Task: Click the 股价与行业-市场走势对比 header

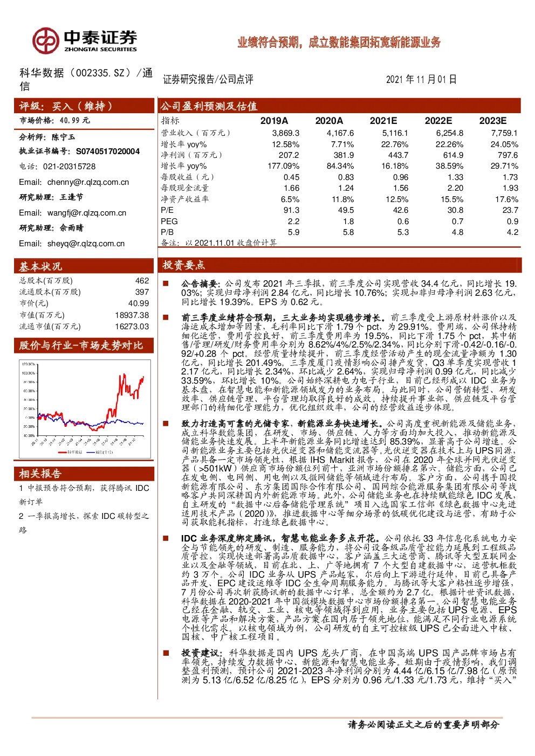Action: (84, 345)
